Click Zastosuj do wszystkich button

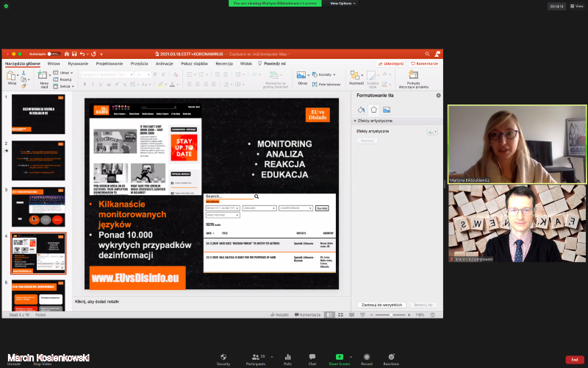coord(381,304)
